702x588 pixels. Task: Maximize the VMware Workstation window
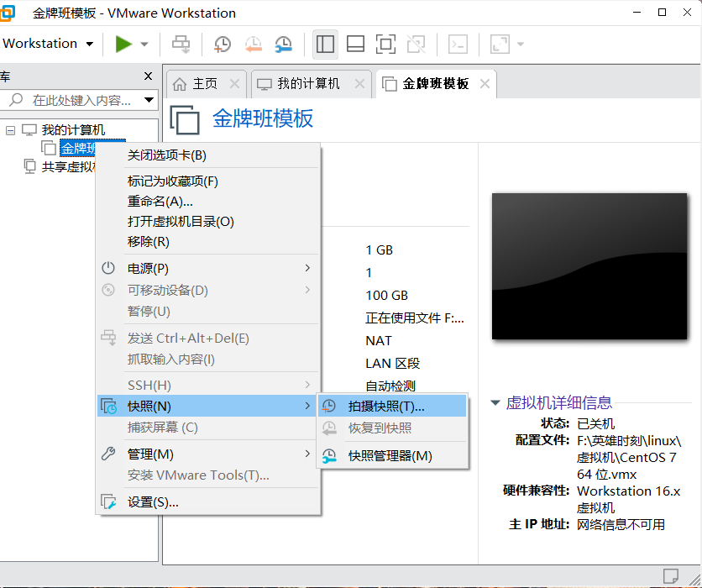tap(663, 12)
